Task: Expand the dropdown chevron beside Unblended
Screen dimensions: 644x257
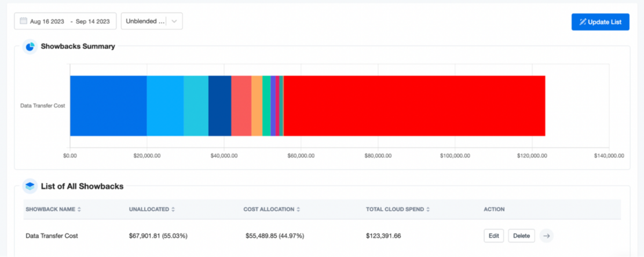Action: coord(174,21)
